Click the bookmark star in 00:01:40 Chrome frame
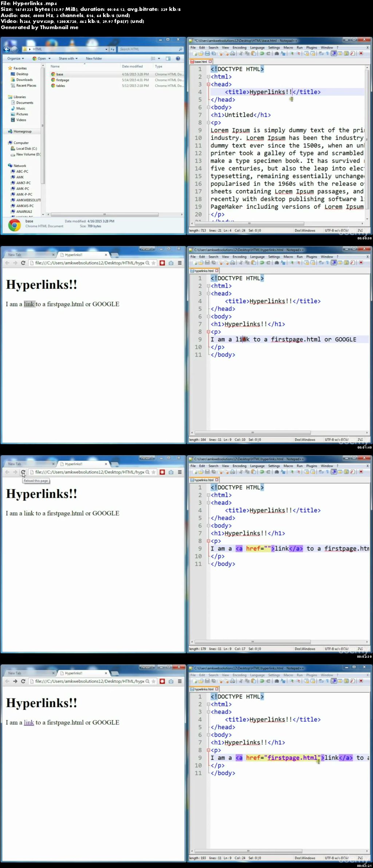 pyautogui.click(x=154, y=263)
